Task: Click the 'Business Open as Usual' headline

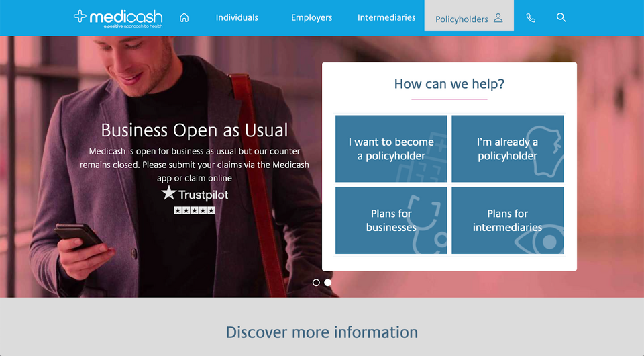Action: [x=195, y=130]
